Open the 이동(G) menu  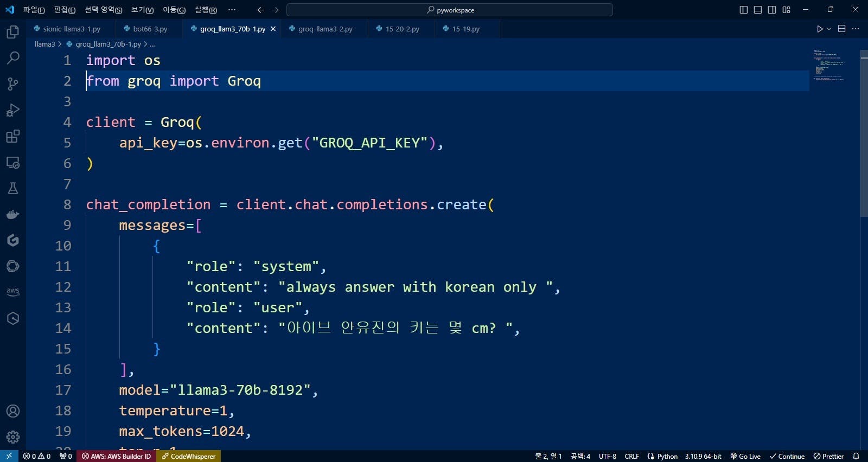click(174, 10)
